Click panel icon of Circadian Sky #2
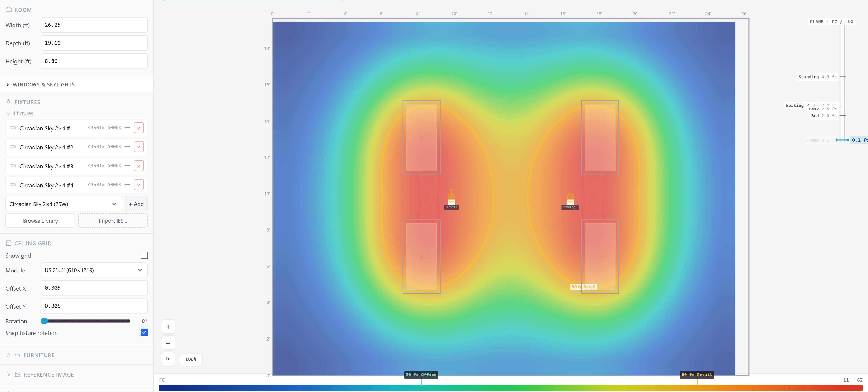This screenshot has height=392, width=868. click(12, 147)
